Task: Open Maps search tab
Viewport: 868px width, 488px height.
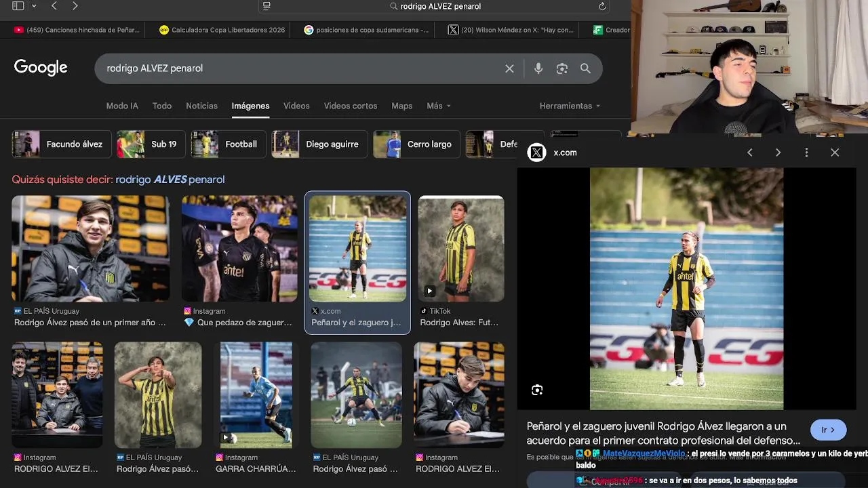Action: tap(401, 106)
